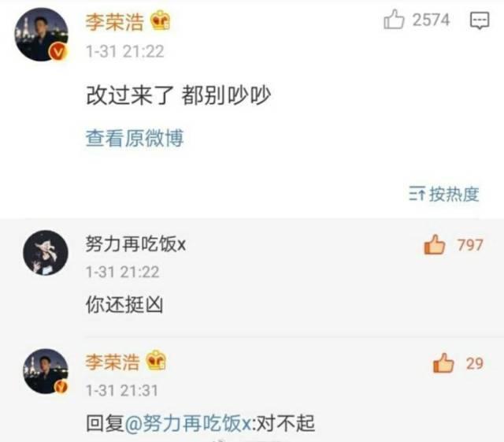This screenshot has height=442, width=504.
Task: Click the 努力再吃饭x commenter username
Action: pyautogui.click(x=135, y=243)
